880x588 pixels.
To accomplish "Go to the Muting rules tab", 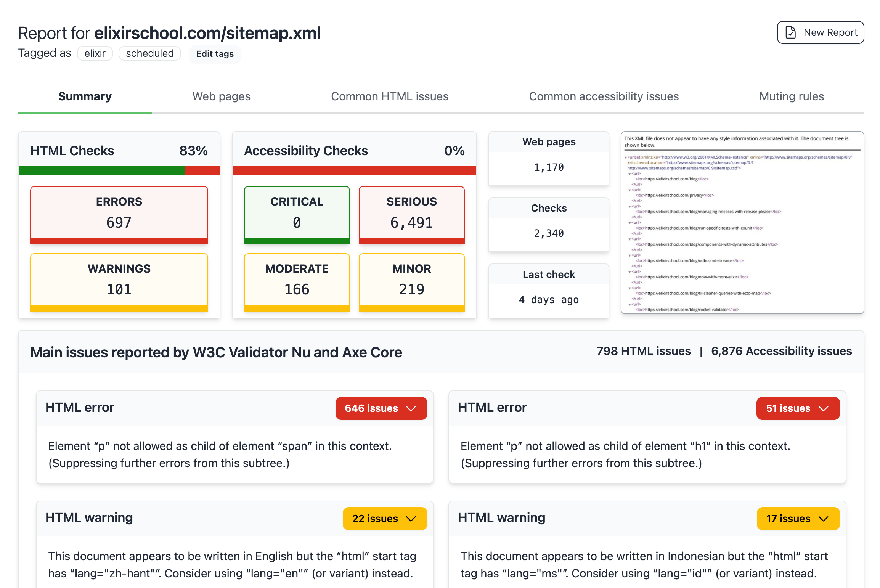I will [x=792, y=96].
